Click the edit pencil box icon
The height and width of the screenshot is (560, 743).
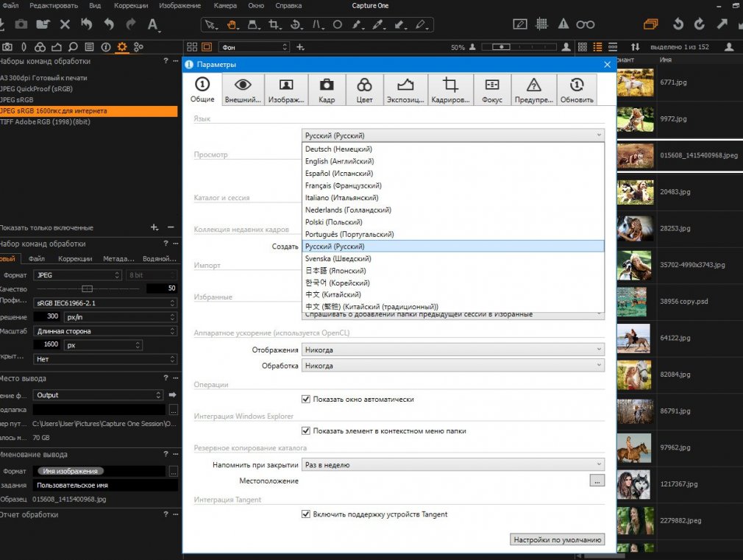click(520, 24)
